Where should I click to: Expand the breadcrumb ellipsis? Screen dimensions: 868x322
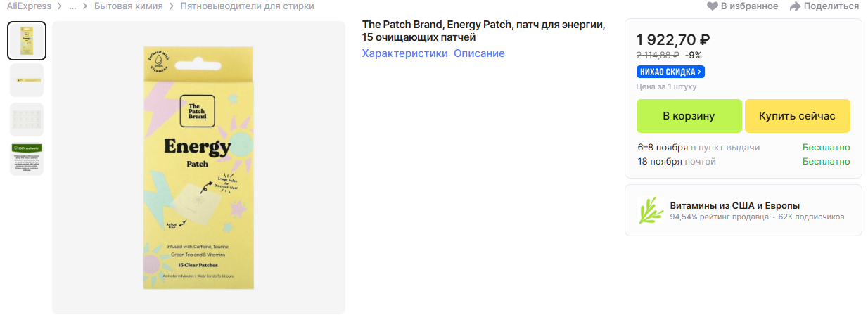coord(72,6)
